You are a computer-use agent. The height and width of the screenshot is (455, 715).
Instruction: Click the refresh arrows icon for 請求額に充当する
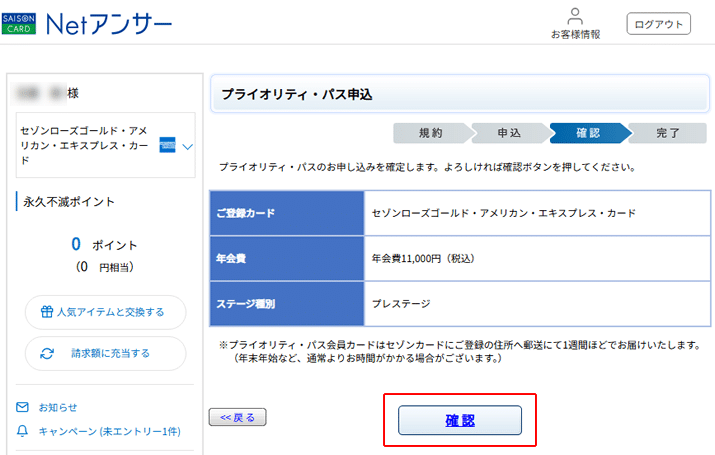(46, 353)
